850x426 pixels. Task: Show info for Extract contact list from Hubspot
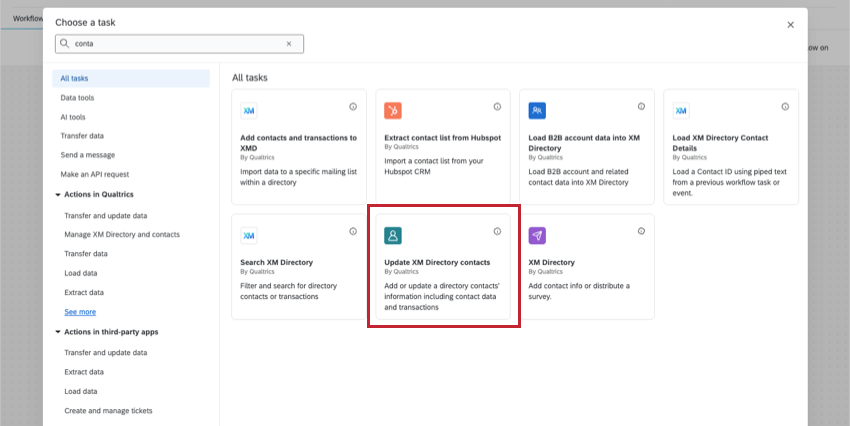click(497, 107)
